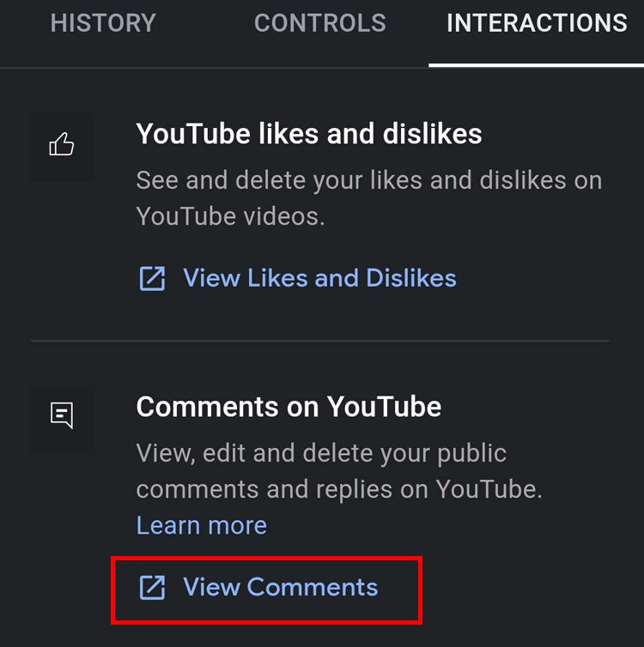Open the View Likes and Dislikes link
This screenshot has height=647, width=644.
319,278
